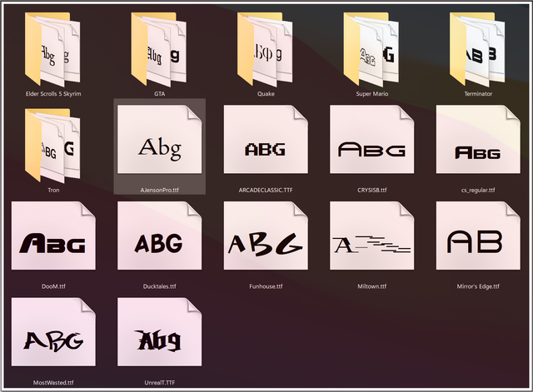The image size is (533, 392).
Task: Click the 'CRYSISB.ttf' file name
Action: [x=372, y=190]
